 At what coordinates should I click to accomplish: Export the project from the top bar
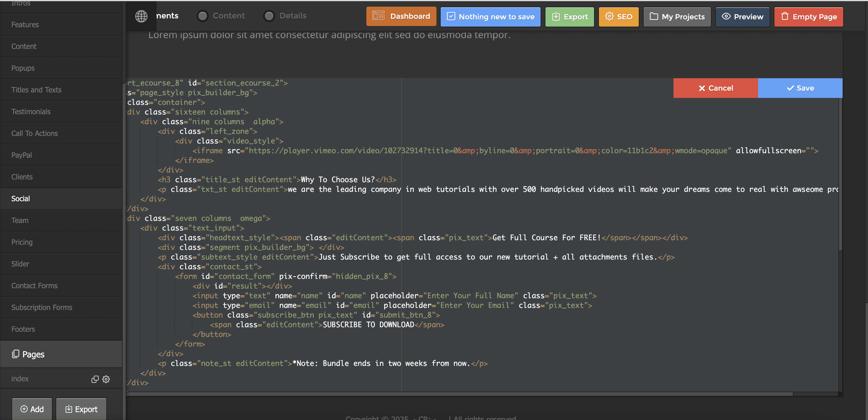pos(570,17)
